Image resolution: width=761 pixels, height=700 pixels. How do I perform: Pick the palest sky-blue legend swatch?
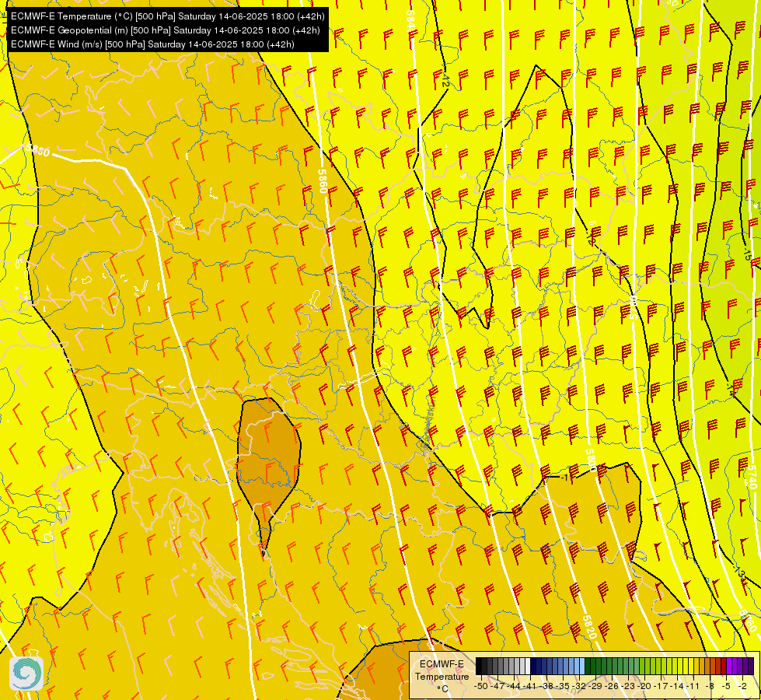582,666
